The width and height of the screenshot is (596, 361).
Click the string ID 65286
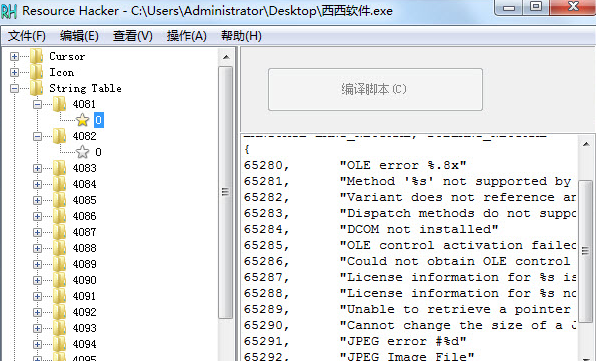[263, 261]
